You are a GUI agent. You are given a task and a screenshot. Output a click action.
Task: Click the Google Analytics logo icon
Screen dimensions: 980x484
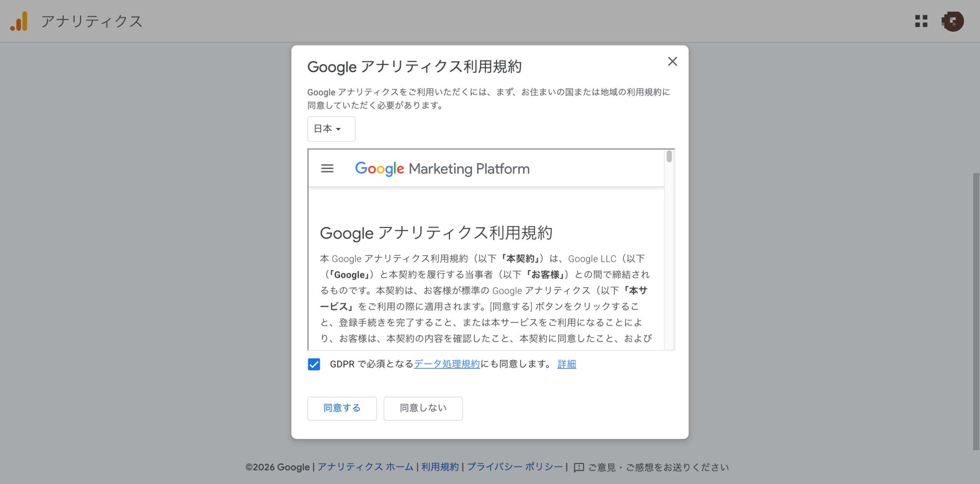[19, 21]
